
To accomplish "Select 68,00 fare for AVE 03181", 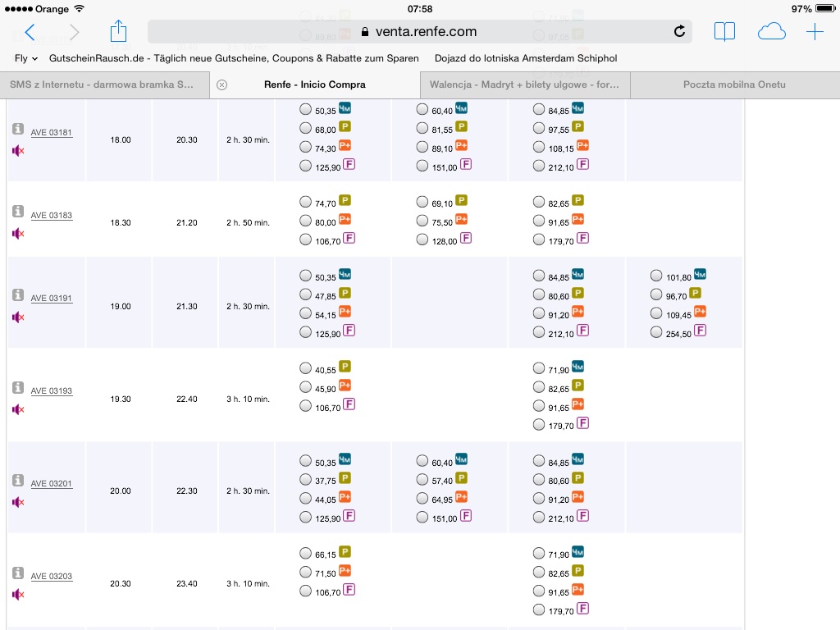I will [x=305, y=128].
